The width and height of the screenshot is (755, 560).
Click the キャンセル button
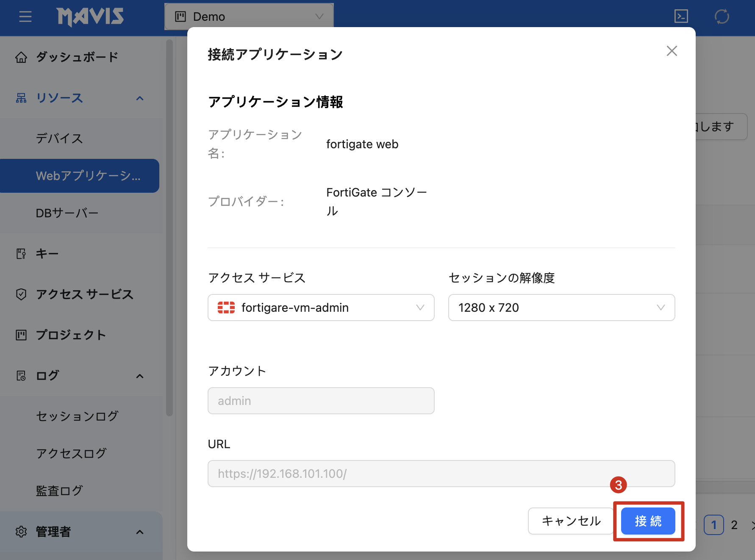pos(571,521)
